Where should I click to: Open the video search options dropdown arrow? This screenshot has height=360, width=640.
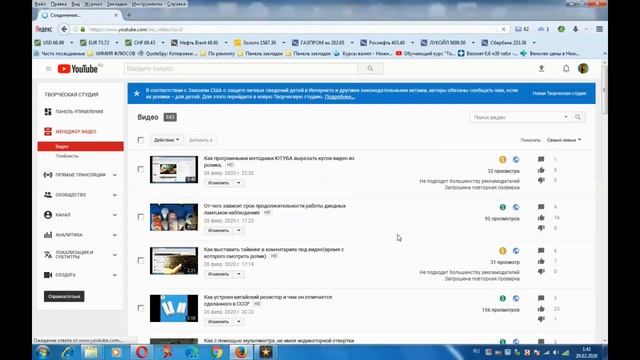(x=566, y=117)
